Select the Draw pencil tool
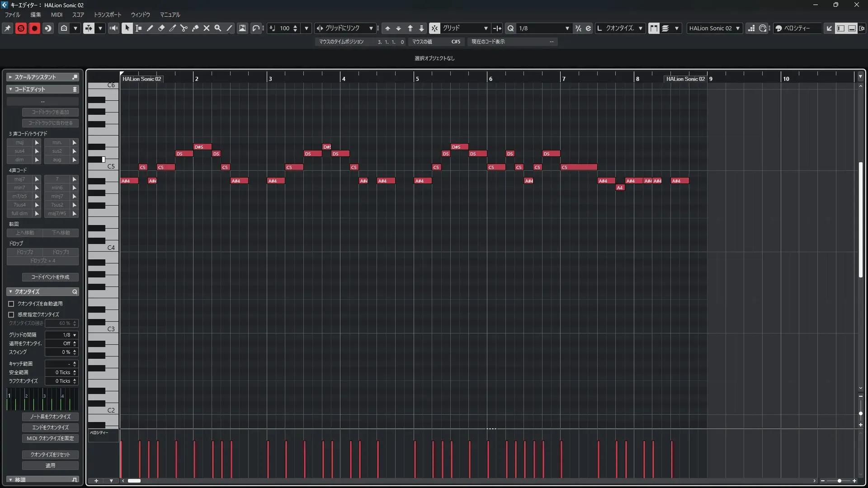Screen dimensions: 868x488 (x=150, y=28)
